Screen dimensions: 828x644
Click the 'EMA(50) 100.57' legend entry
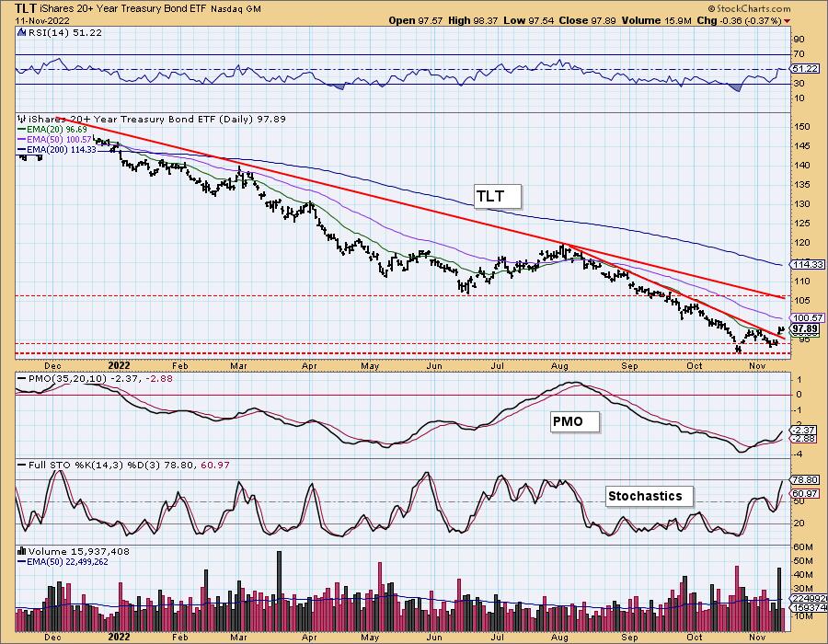tap(60, 139)
